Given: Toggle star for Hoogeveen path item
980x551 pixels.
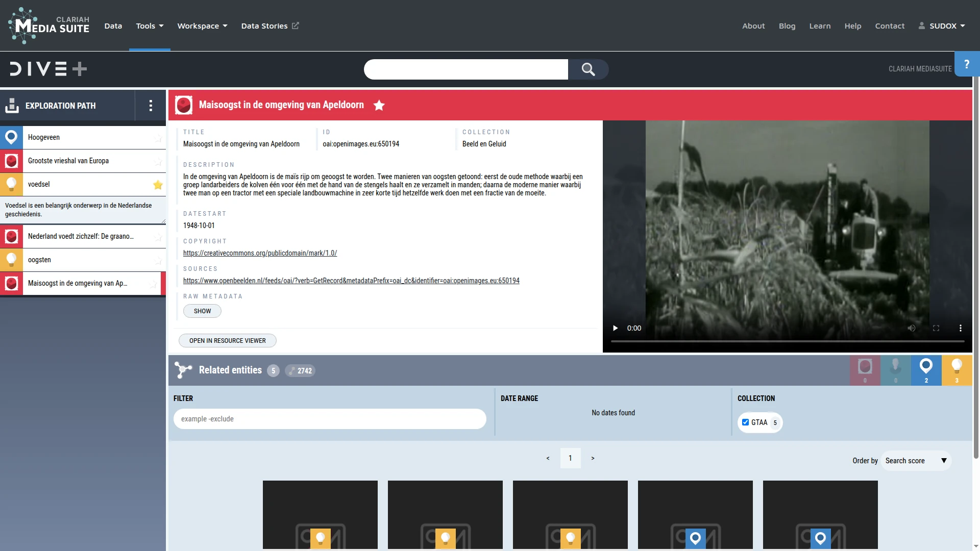Looking at the screenshot, I should pos(158,138).
